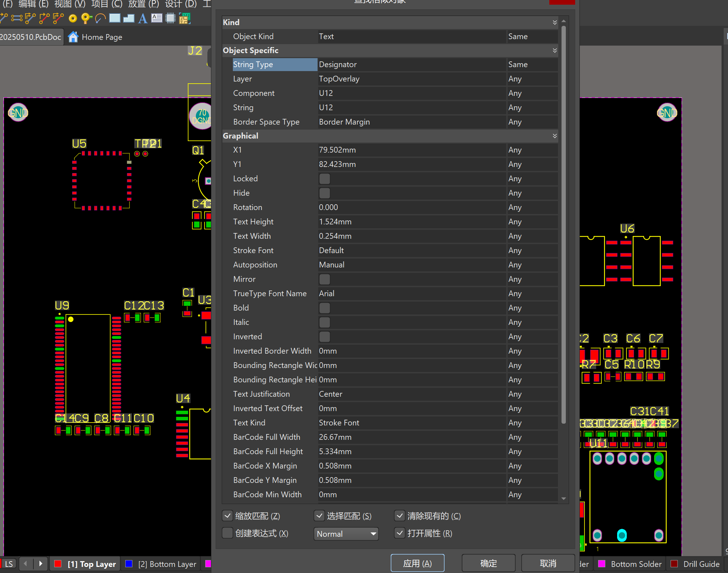Collapse the Object Specific section
The image size is (728, 573).
coord(554,51)
